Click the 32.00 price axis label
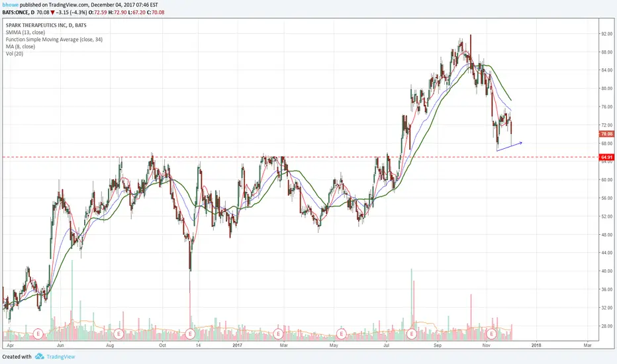The image size is (617, 364). click(606, 308)
